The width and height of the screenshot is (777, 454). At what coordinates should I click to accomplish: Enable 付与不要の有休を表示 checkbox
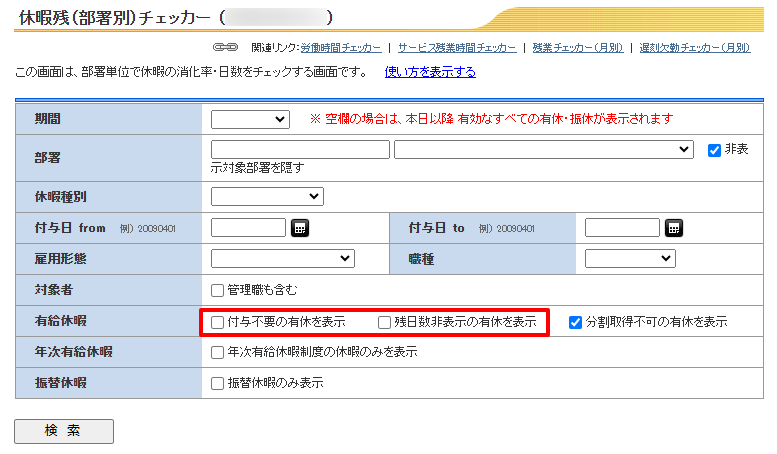(x=217, y=322)
